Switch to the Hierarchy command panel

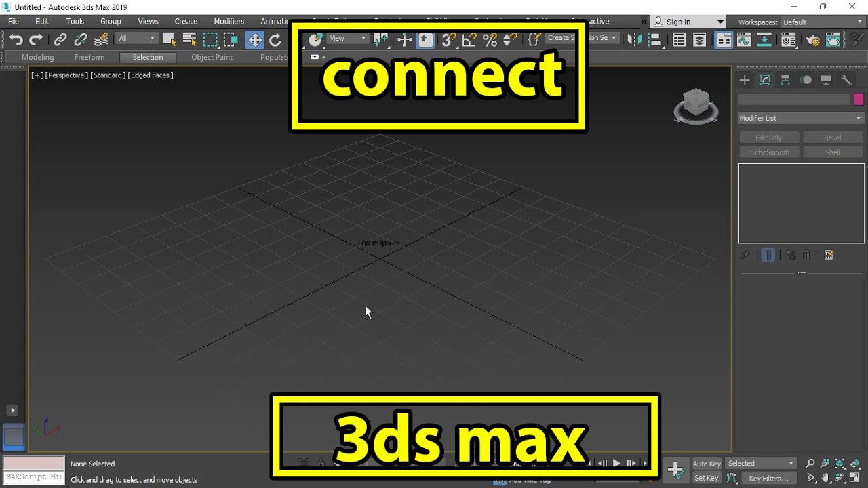(x=785, y=80)
